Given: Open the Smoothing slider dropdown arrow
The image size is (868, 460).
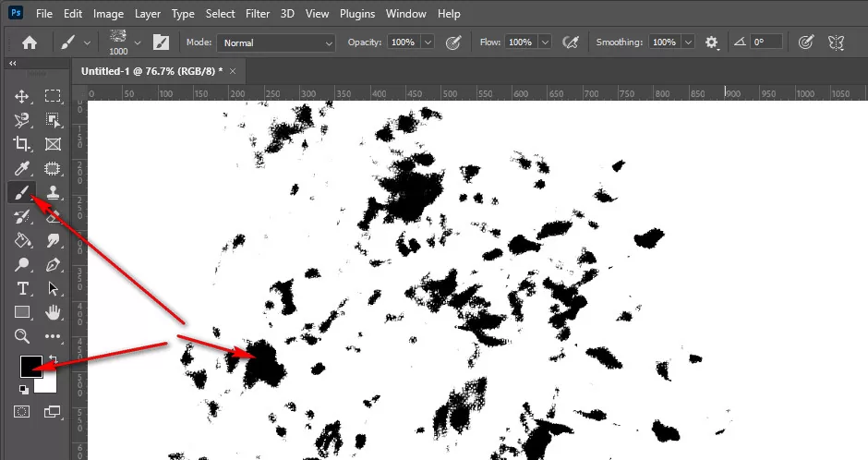Looking at the screenshot, I should point(688,42).
